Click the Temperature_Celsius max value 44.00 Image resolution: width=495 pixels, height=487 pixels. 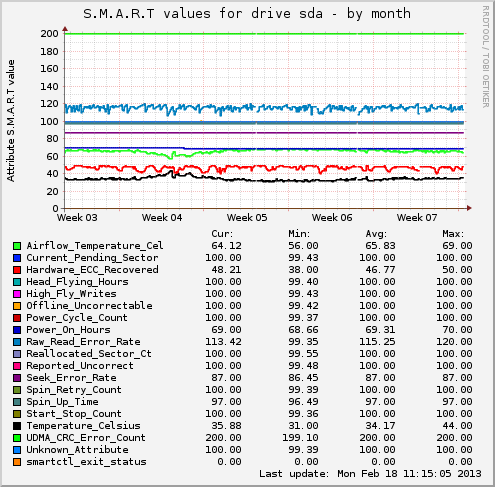tap(457, 426)
